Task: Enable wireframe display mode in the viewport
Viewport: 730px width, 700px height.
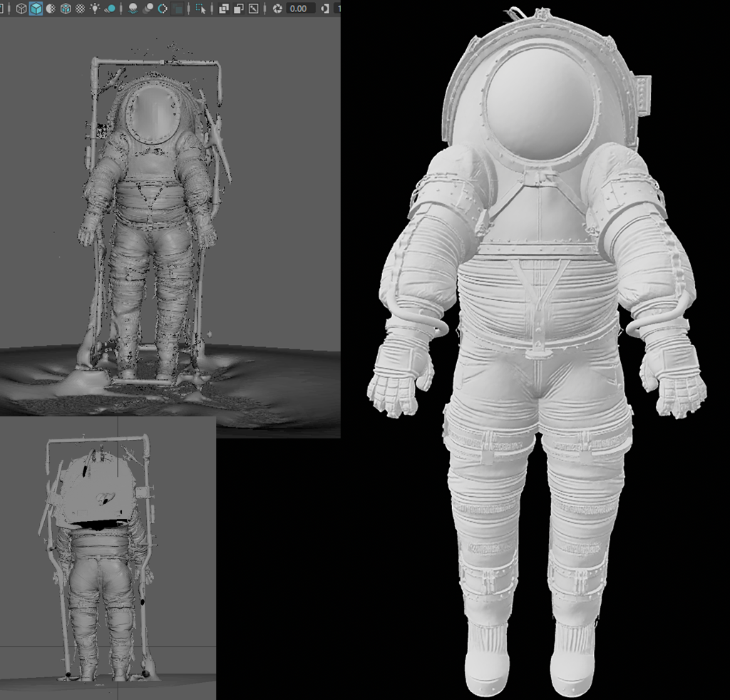Action: 21,9
